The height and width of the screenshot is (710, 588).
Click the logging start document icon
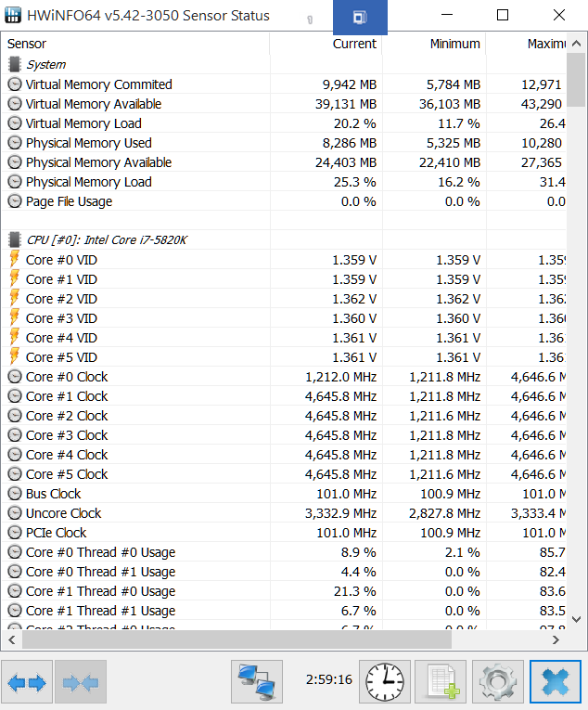tap(441, 682)
